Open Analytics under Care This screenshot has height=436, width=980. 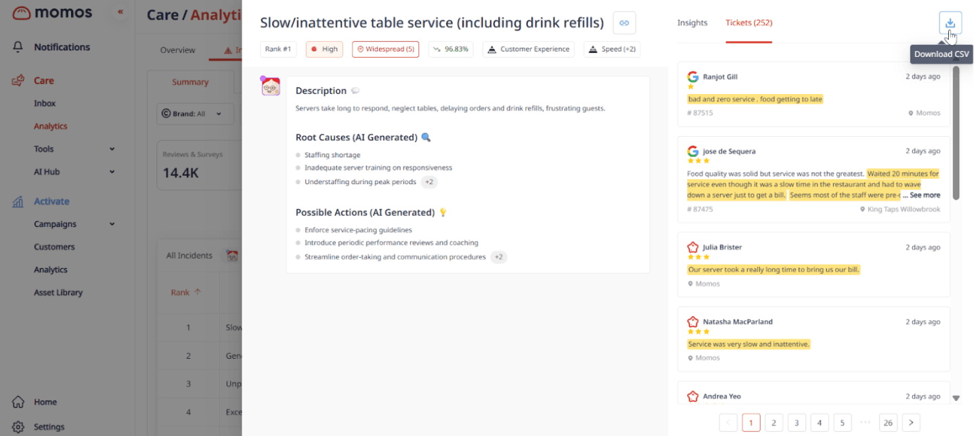click(51, 127)
